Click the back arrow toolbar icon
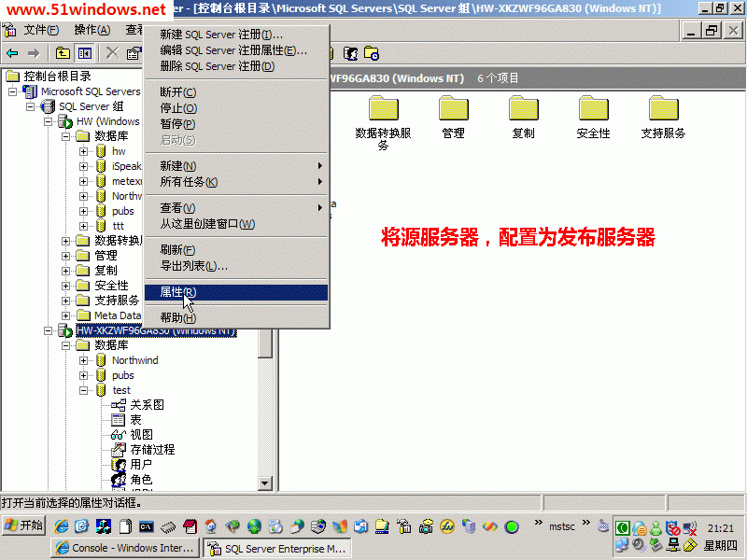The height and width of the screenshot is (560, 747). click(x=12, y=53)
